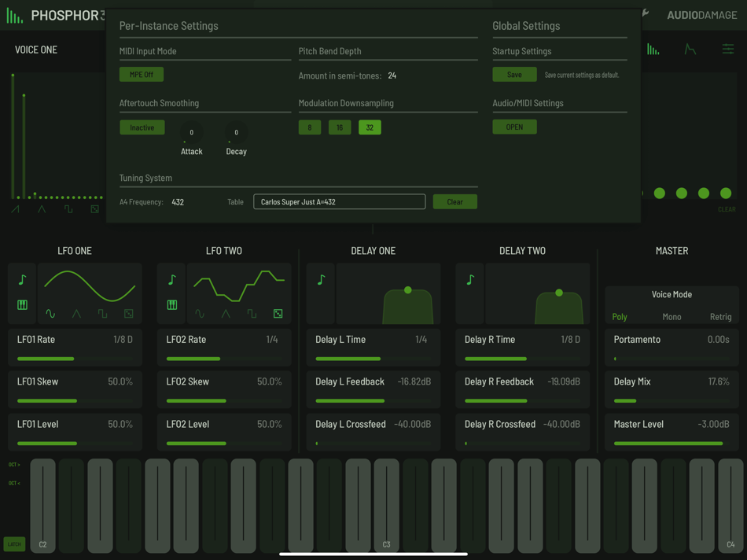Screen dimensions: 747x560
Task: Select the VOICE ONE tab
Action: (x=35, y=49)
